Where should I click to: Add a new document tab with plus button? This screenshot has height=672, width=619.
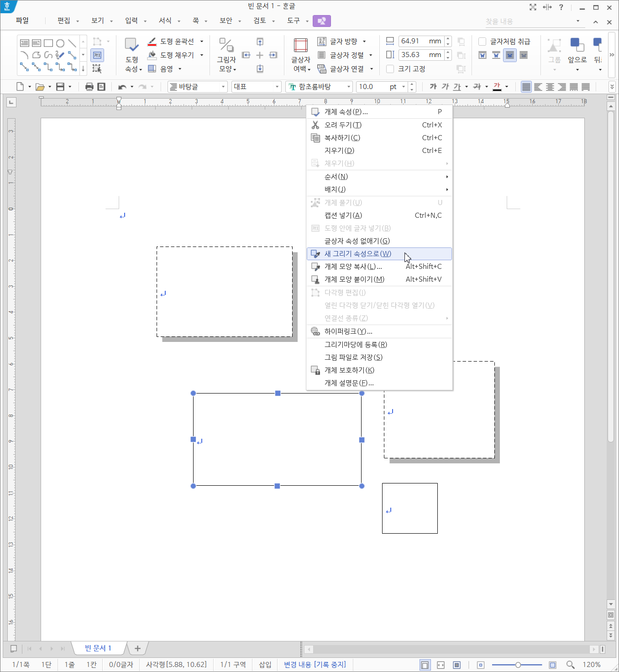[x=137, y=648]
